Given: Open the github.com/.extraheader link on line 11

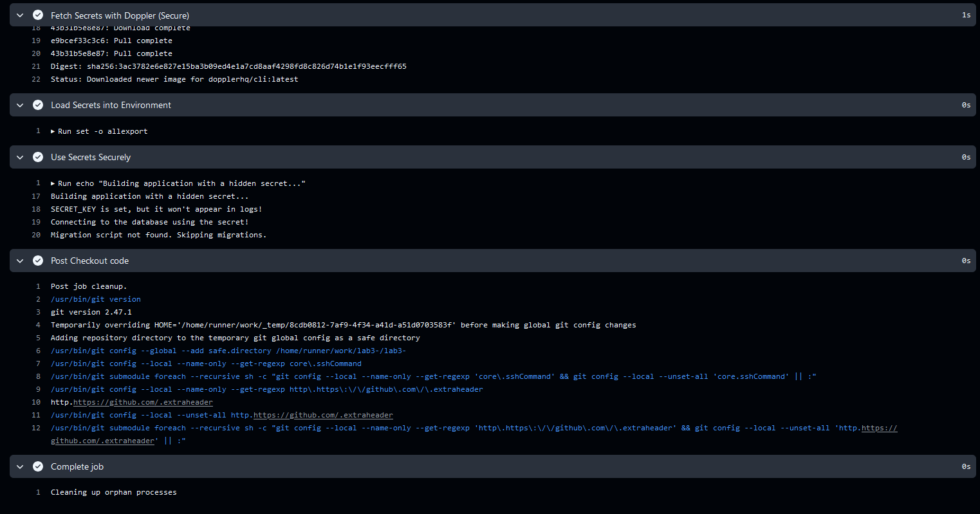Looking at the screenshot, I should [323, 415].
